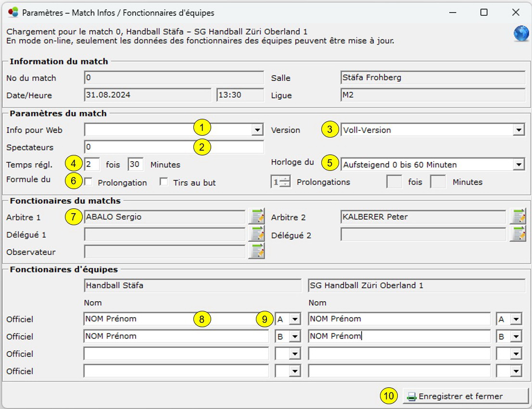Tick the Tirs au but checkbox
This screenshot has height=409, width=532.
click(164, 182)
